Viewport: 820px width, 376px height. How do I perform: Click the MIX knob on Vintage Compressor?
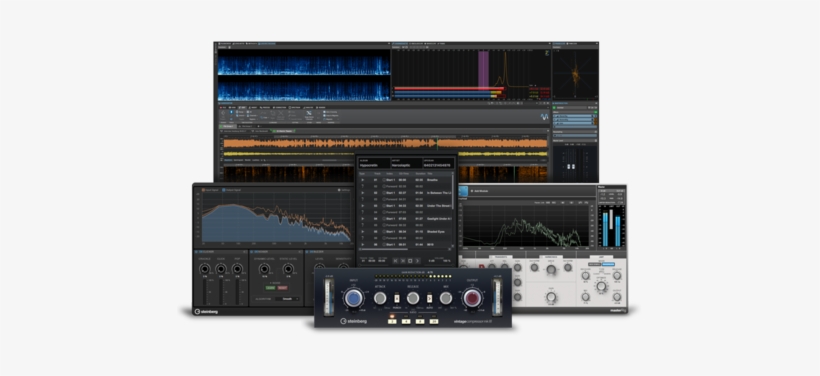446,298
